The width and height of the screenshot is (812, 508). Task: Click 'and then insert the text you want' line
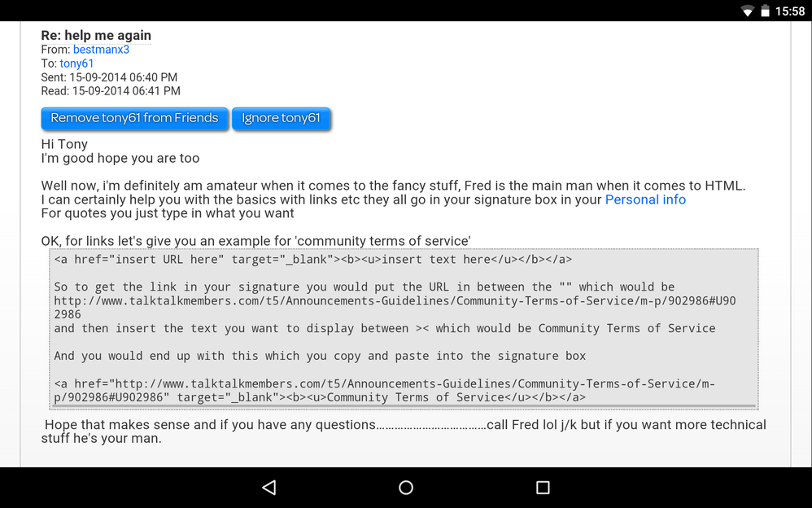click(x=384, y=328)
